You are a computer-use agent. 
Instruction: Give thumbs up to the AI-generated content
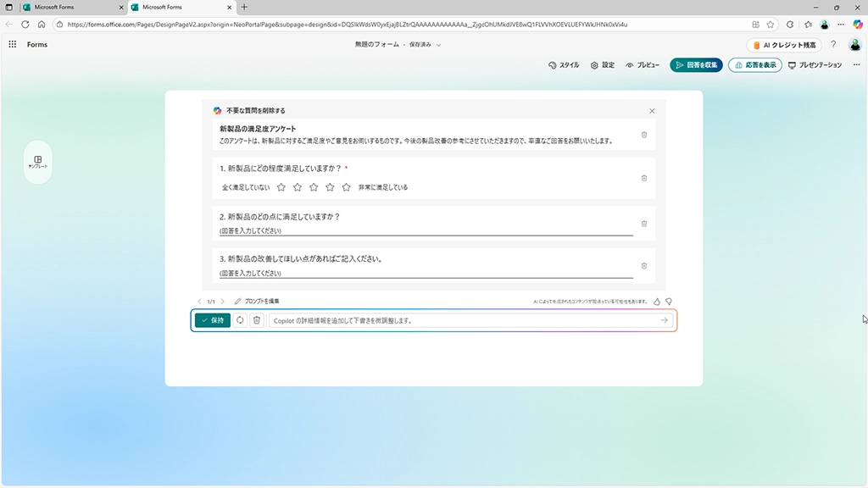656,302
